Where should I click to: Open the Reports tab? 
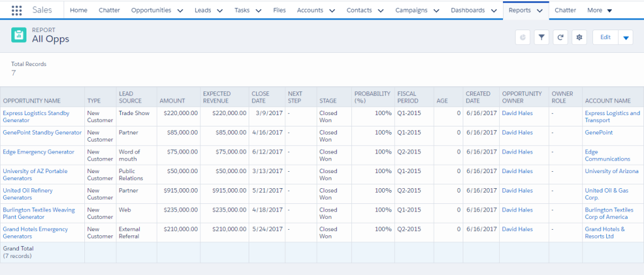[x=520, y=10]
